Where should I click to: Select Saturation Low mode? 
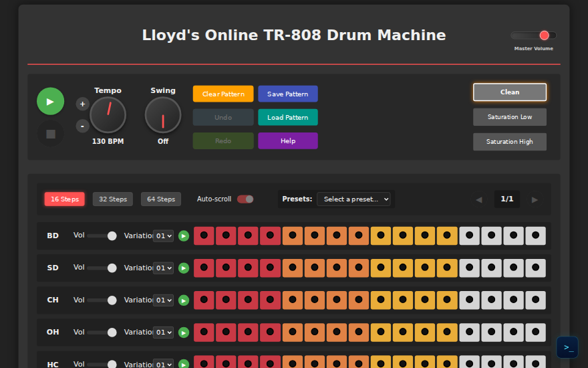pos(510,117)
